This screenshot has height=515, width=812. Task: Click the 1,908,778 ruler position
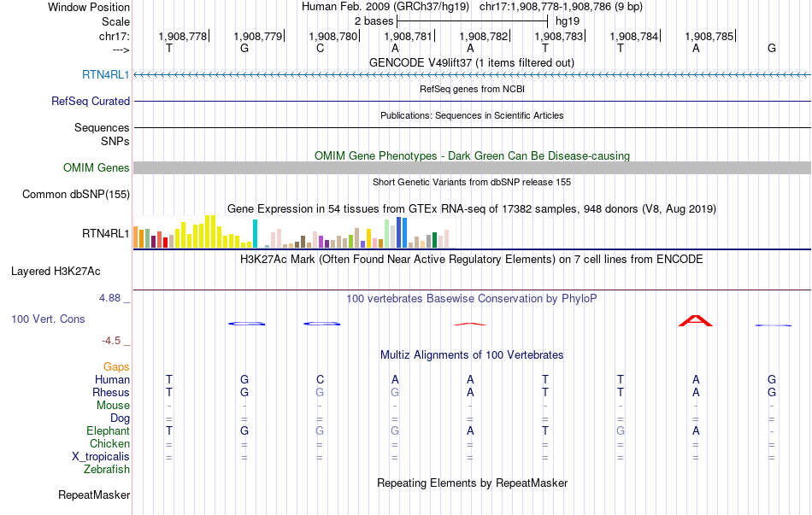[x=183, y=36]
